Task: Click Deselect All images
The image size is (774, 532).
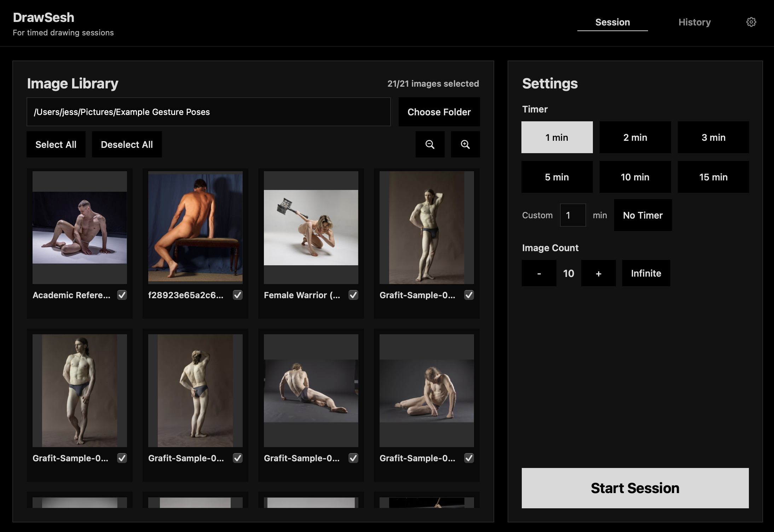Action: click(x=127, y=144)
